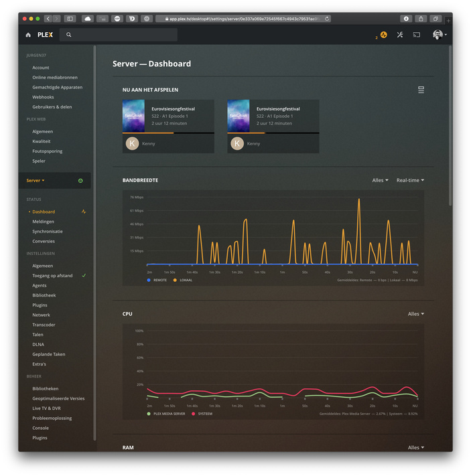Click the Plex search field
The image size is (471, 476).
point(119,35)
